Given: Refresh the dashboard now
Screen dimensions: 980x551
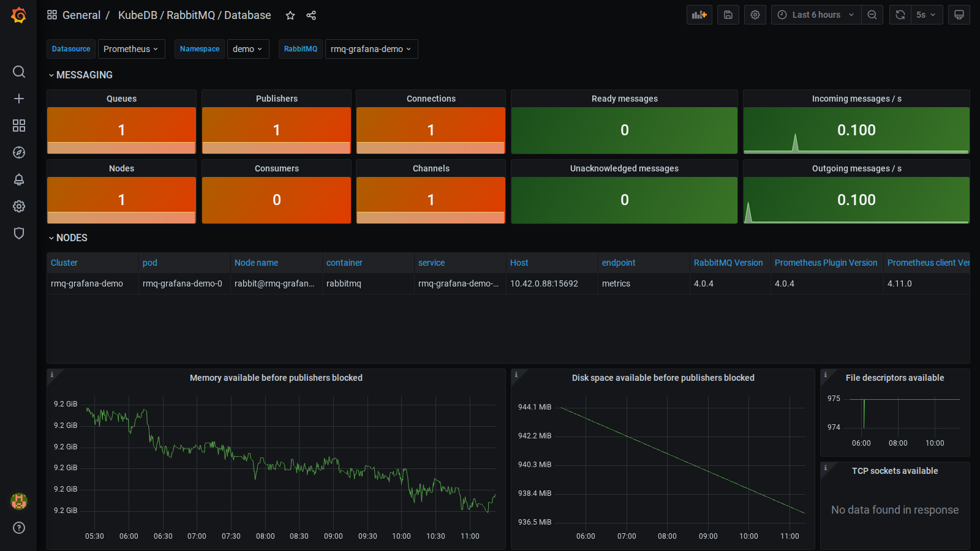Looking at the screenshot, I should click(x=900, y=15).
